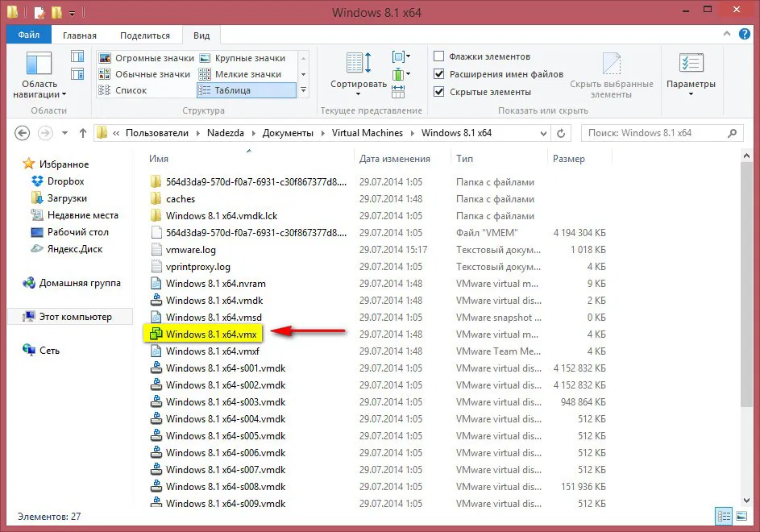Expand the layout gallery more arrow
Image resolution: width=760 pixels, height=532 pixels.
pyautogui.click(x=303, y=90)
